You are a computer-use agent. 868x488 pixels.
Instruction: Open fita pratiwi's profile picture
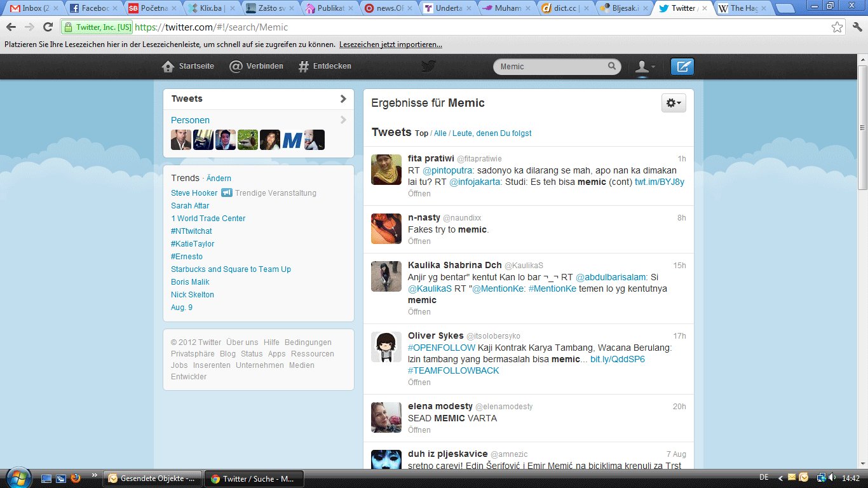click(x=386, y=170)
